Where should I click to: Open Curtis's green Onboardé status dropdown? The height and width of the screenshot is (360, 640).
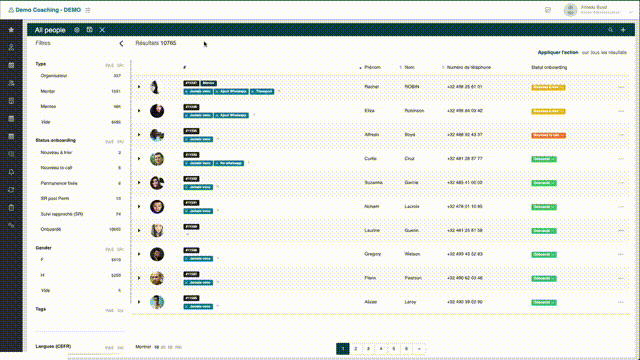point(544,159)
